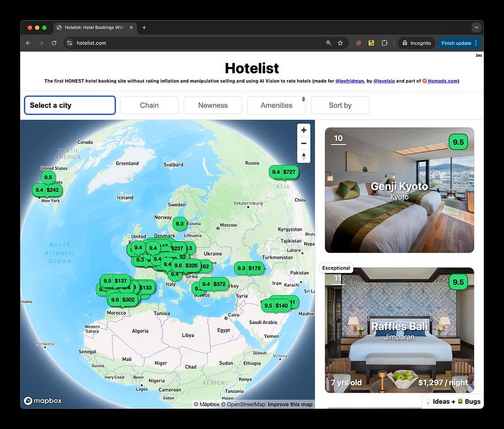Click the 9.6 $326 map marker
This screenshot has width=504, height=429.
[186, 265]
